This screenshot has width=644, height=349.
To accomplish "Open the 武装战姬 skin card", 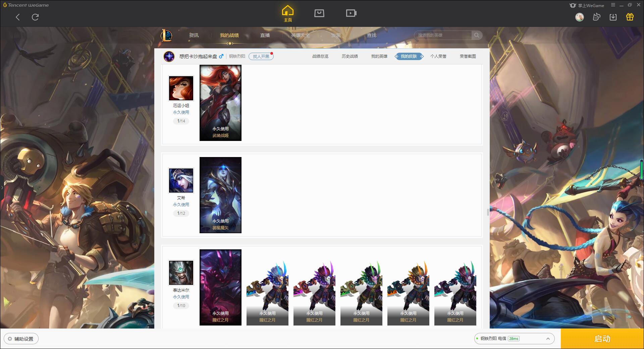I will 220,103.
